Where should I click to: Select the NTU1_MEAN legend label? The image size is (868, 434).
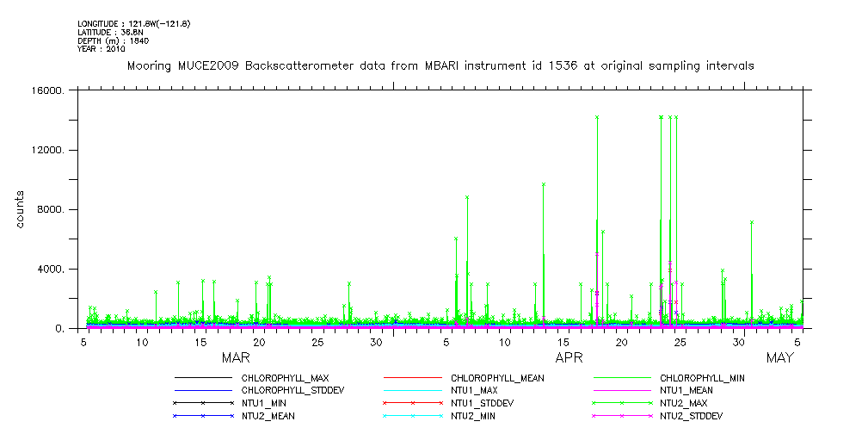[686, 390]
